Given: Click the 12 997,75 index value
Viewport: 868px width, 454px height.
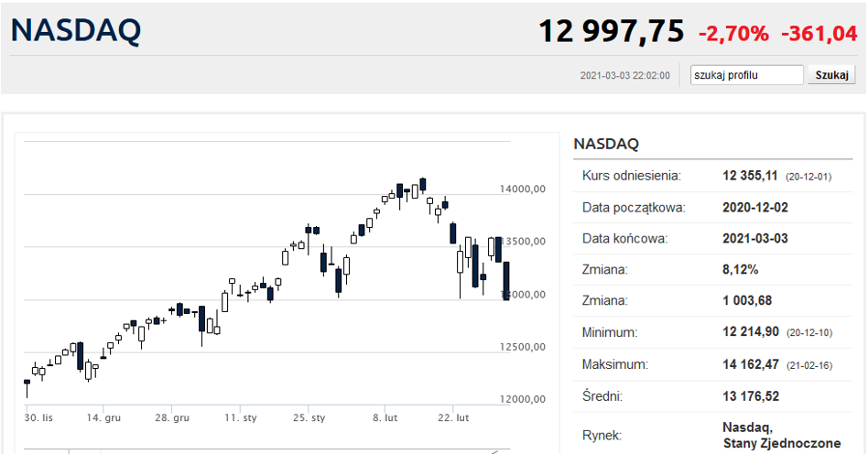Looking at the screenshot, I should click(x=611, y=32).
